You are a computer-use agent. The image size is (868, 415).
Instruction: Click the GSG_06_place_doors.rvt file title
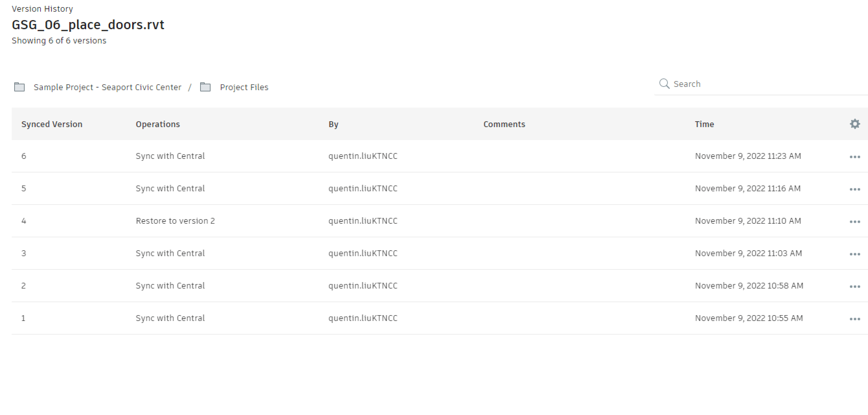[88, 25]
